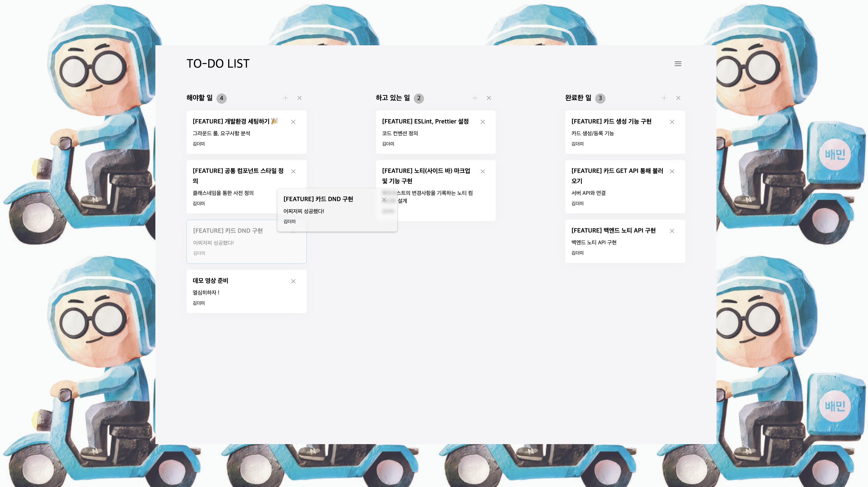Click the 완료한 일 column title

pos(578,98)
